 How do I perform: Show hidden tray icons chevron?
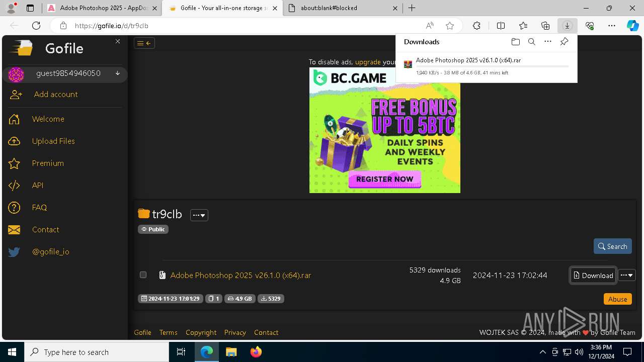point(542,352)
